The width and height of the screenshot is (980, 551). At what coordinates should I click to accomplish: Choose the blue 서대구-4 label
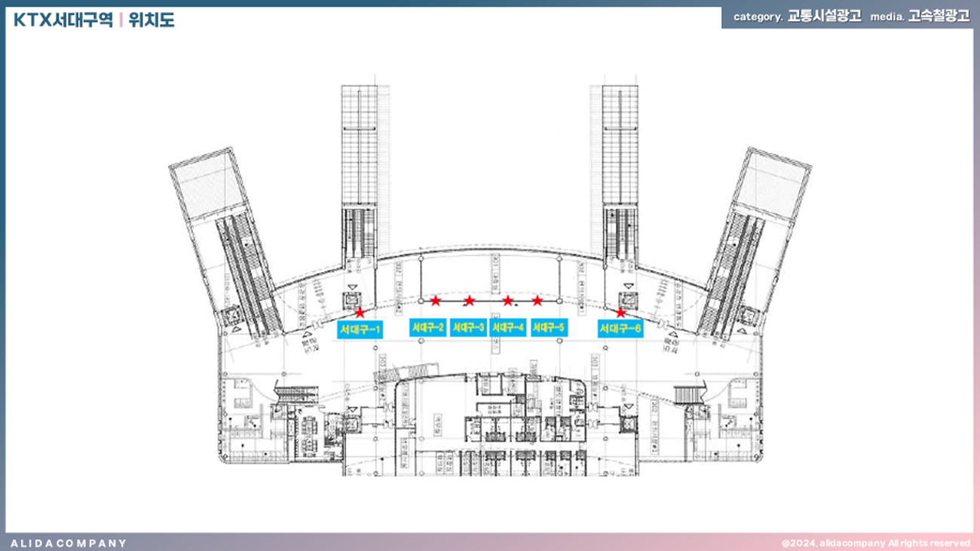pyautogui.click(x=507, y=328)
